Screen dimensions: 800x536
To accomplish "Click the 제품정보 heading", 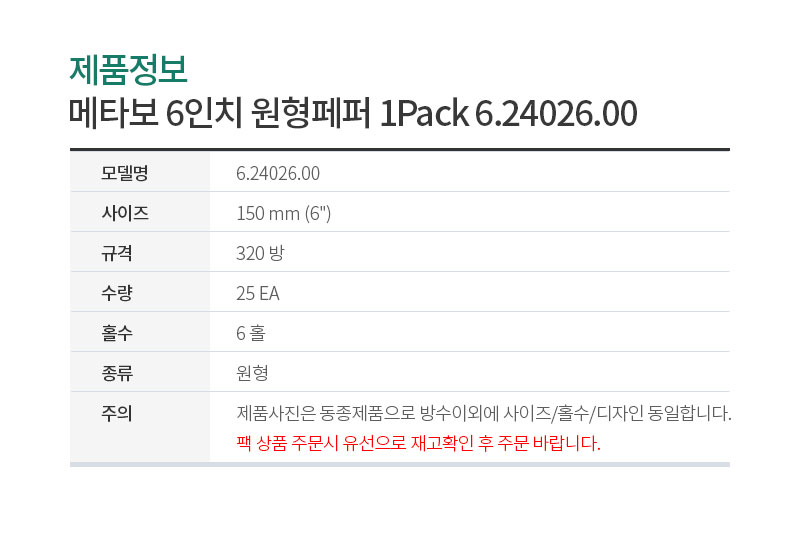I will [x=129, y=70].
